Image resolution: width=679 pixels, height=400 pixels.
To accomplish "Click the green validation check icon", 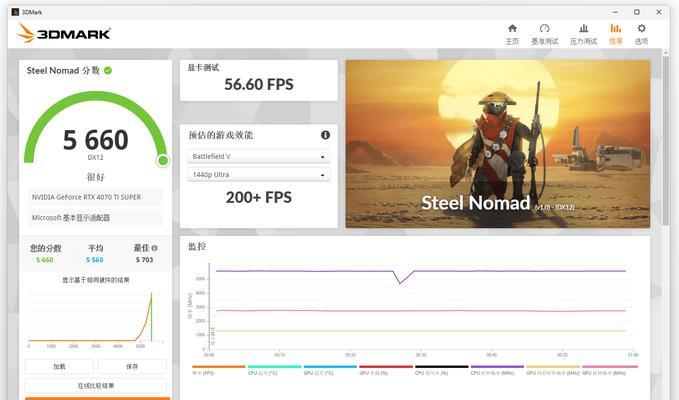I will (x=108, y=71).
